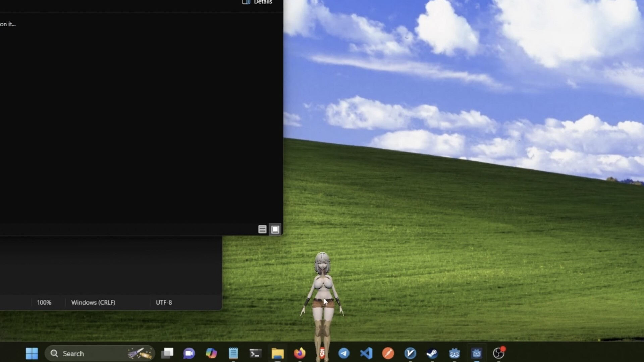
Task: Open Brave browser in taskbar
Action: 322,353
